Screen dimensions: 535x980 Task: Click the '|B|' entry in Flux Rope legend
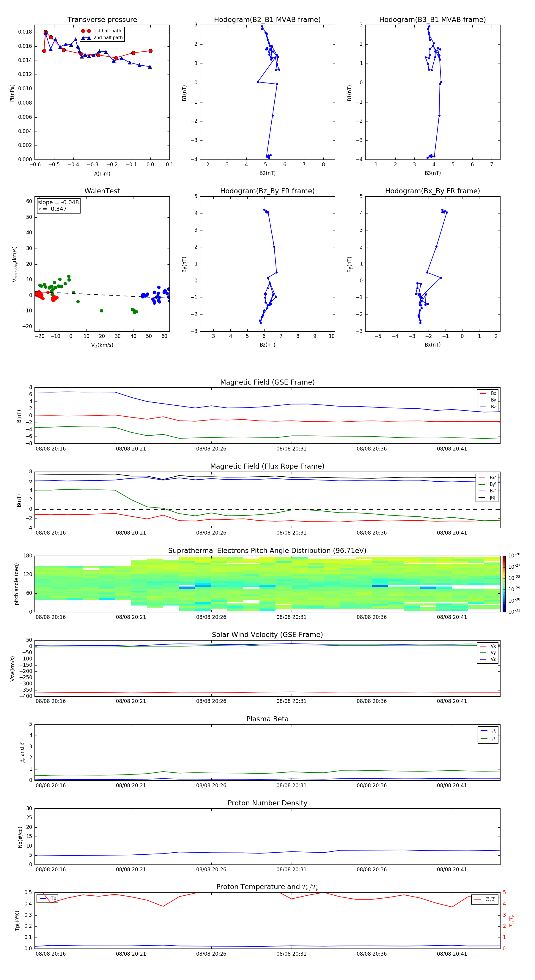pos(487,498)
